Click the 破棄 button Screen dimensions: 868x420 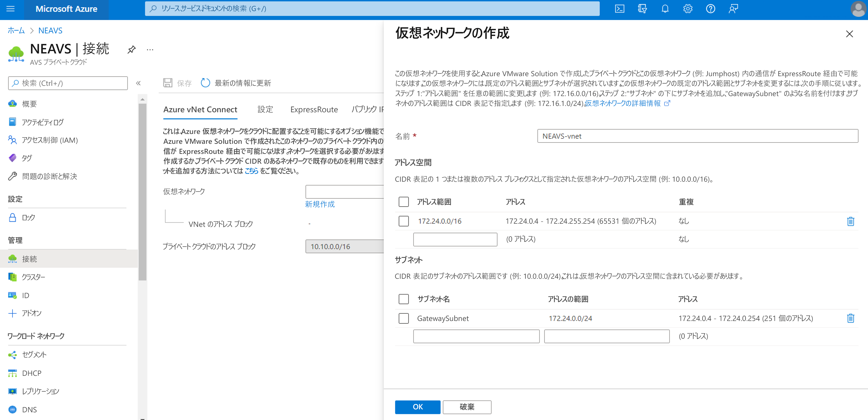pos(467,407)
